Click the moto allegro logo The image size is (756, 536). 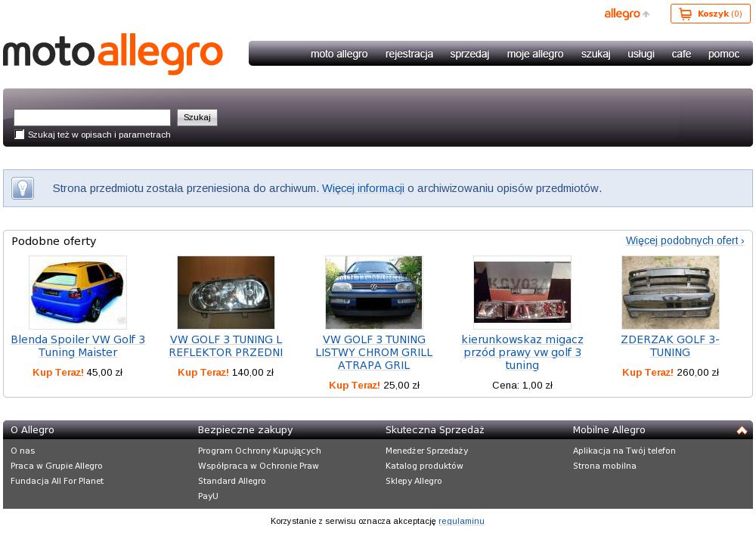113,54
